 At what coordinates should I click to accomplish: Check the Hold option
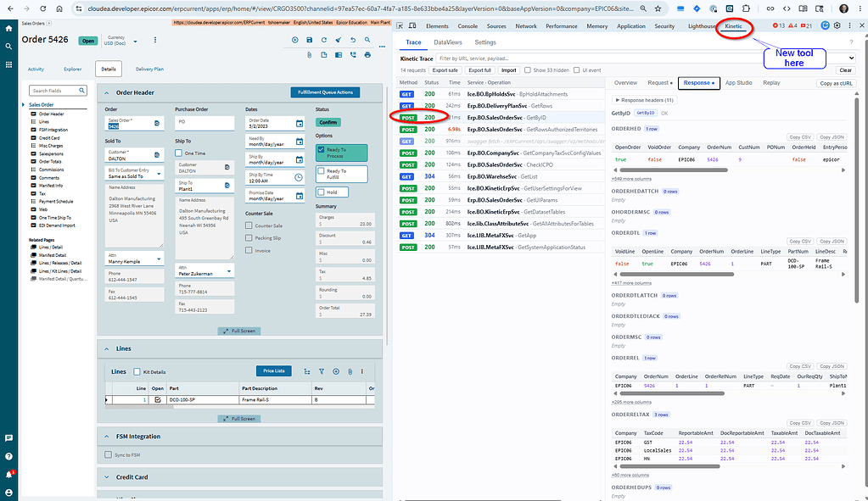coord(321,192)
